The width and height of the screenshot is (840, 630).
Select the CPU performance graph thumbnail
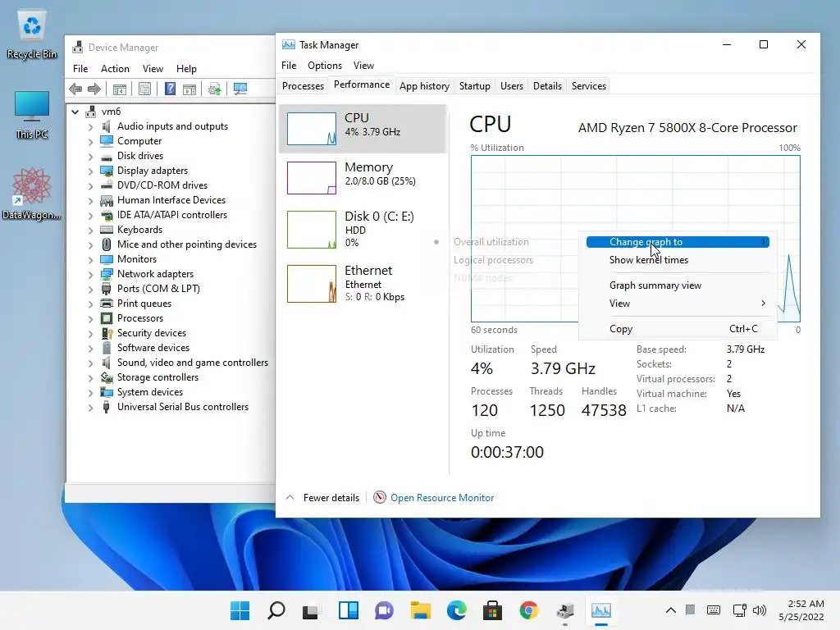coord(311,129)
